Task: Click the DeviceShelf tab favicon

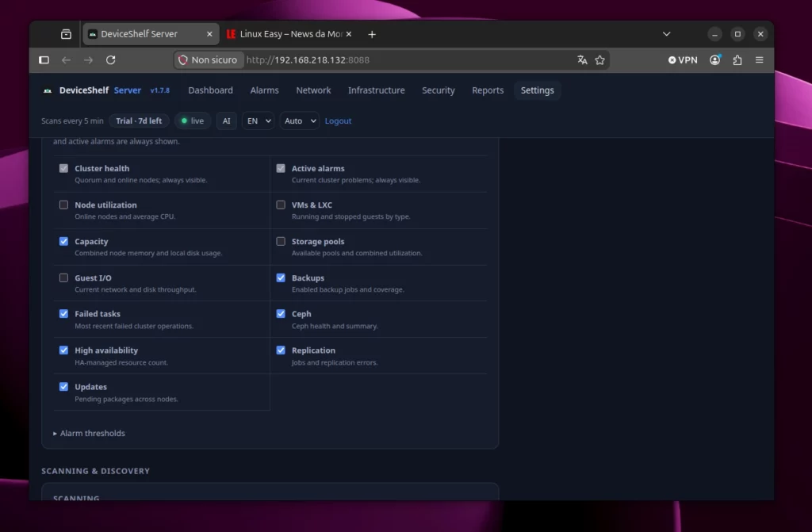Action: tap(93, 34)
